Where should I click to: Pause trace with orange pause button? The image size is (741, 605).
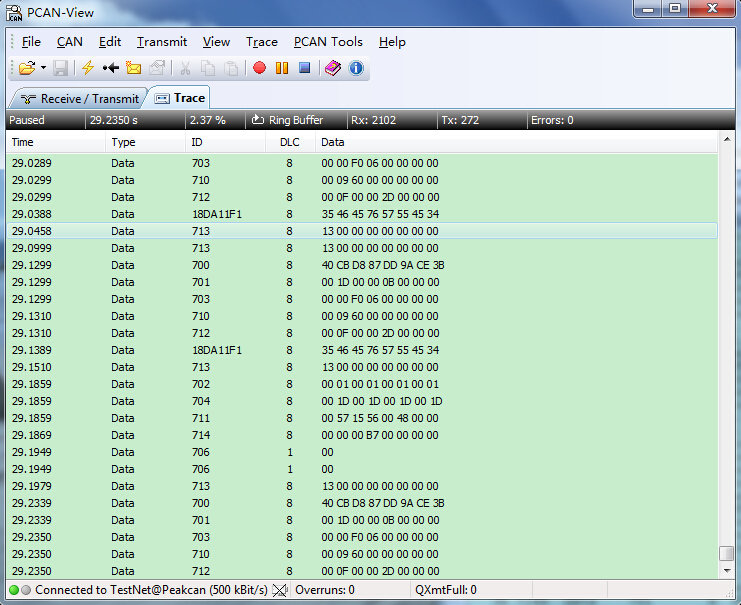point(282,68)
